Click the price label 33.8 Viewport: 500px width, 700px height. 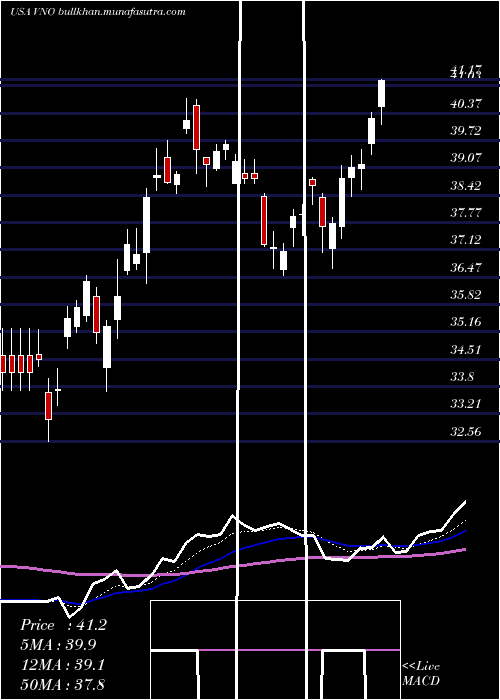click(x=462, y=377)
